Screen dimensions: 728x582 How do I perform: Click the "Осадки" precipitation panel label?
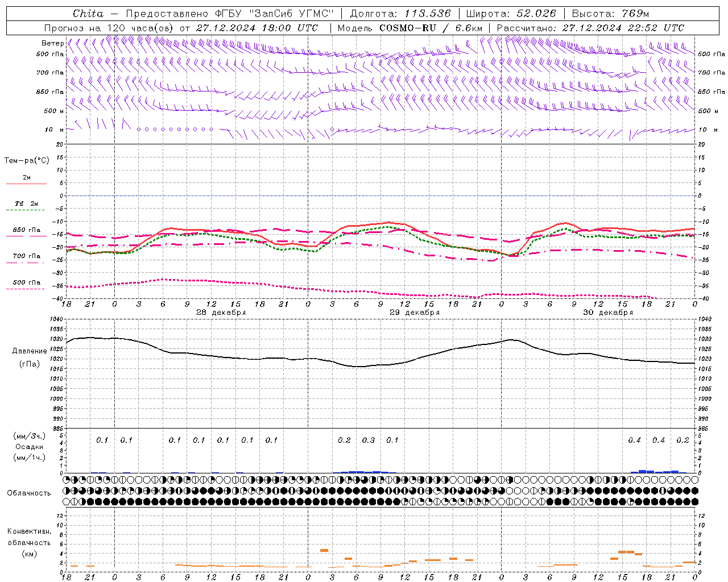pyautogui.click(x=29, y=447)
